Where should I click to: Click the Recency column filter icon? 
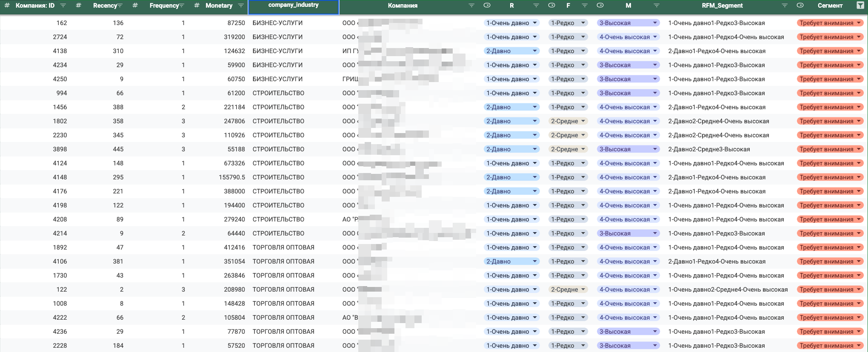point(120,6)
